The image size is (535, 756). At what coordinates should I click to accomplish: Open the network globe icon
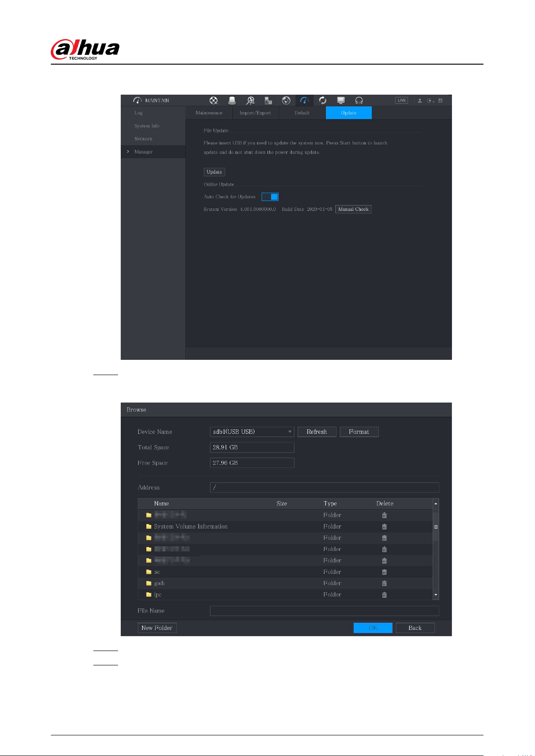[286, 101]
